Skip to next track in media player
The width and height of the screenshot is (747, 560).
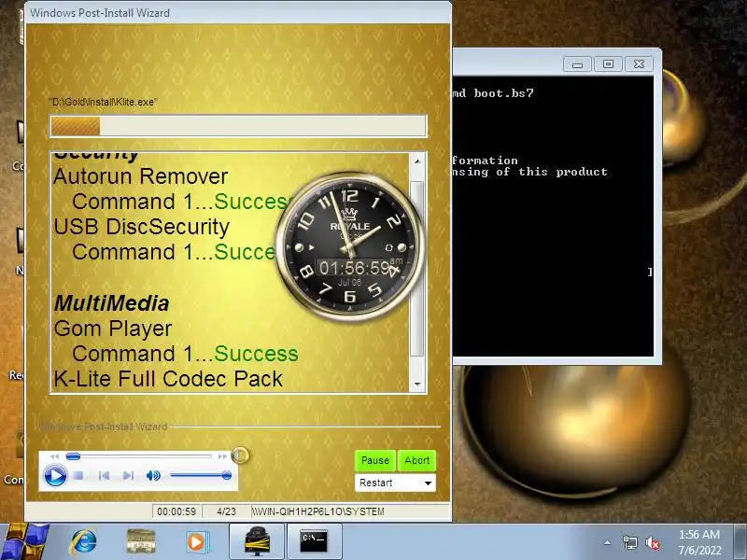[128, 475]
